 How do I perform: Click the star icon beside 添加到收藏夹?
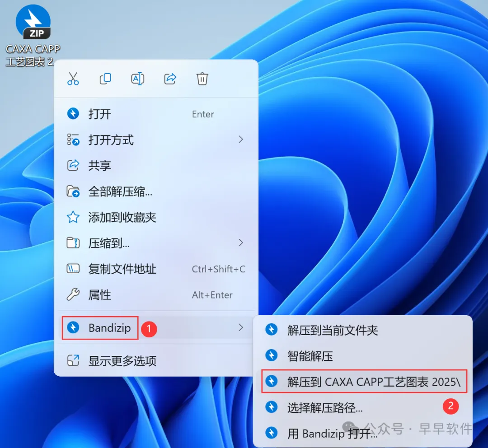tap(73, 217)
